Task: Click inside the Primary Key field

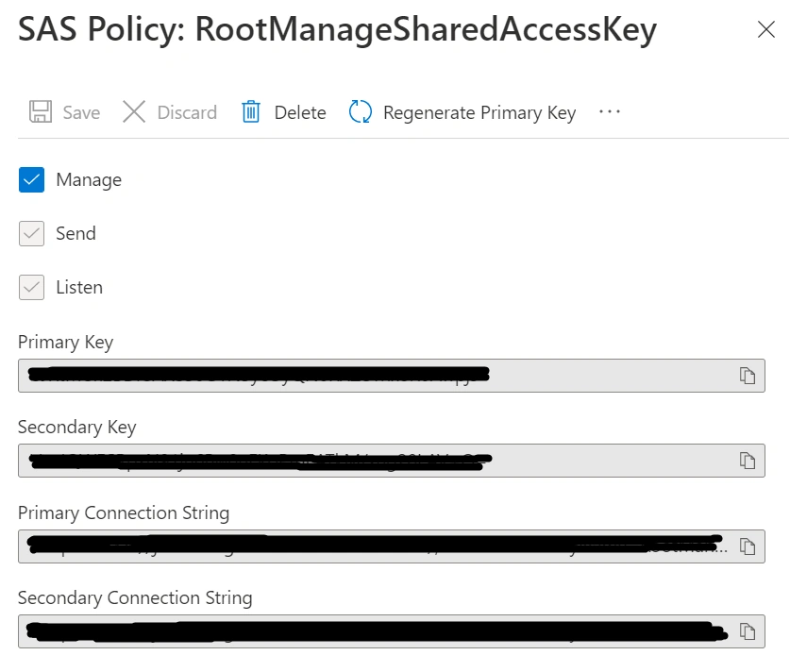Action: click(392, 376)
